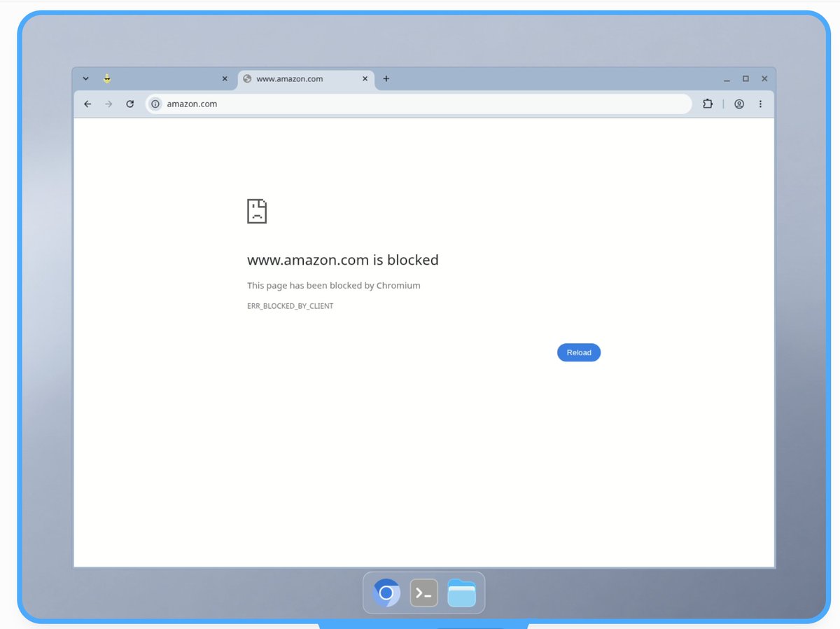Open the Terminal from the dock

pos(423,593)
